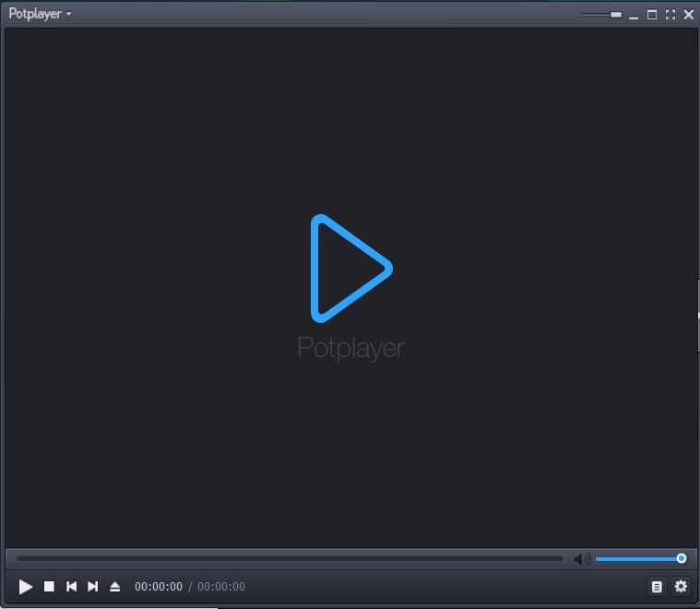Switch to fullscreen mode
This screenshot has width=700, height=609.
tap(670, 15)
